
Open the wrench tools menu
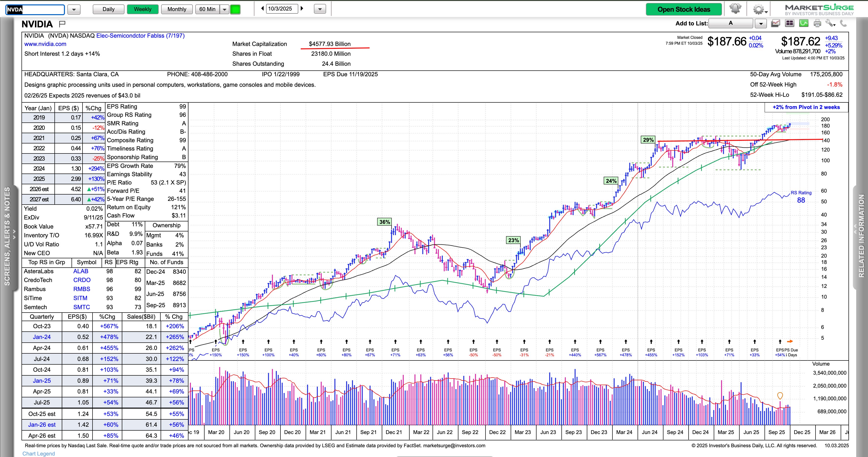coord(830,23)
